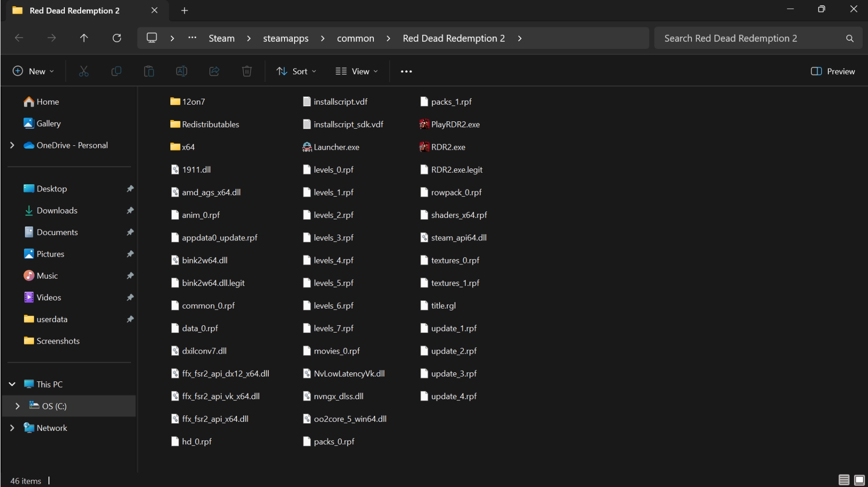Click the Red Dead Redemption 2 breadcrumb
868x487 pixels.
click(453, 38)
